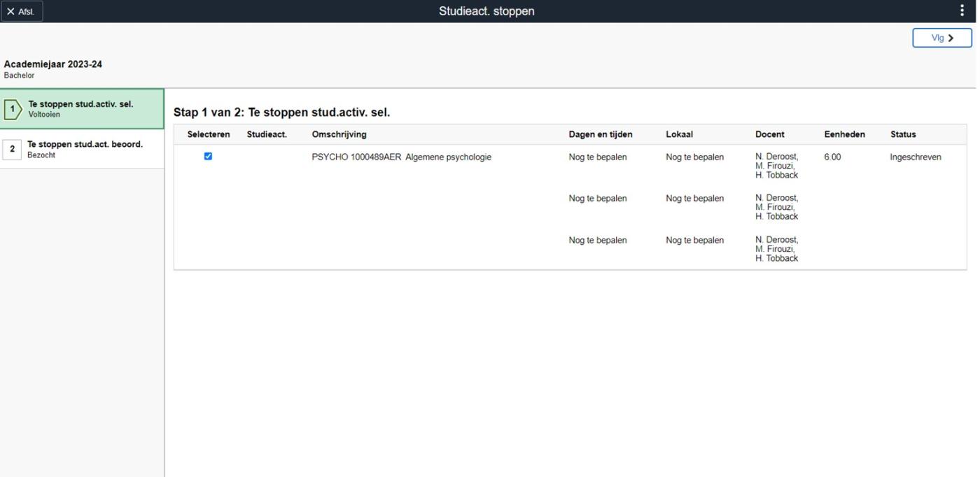
Task: Click the X Afsl. exit button
Action: click(22, 11)
